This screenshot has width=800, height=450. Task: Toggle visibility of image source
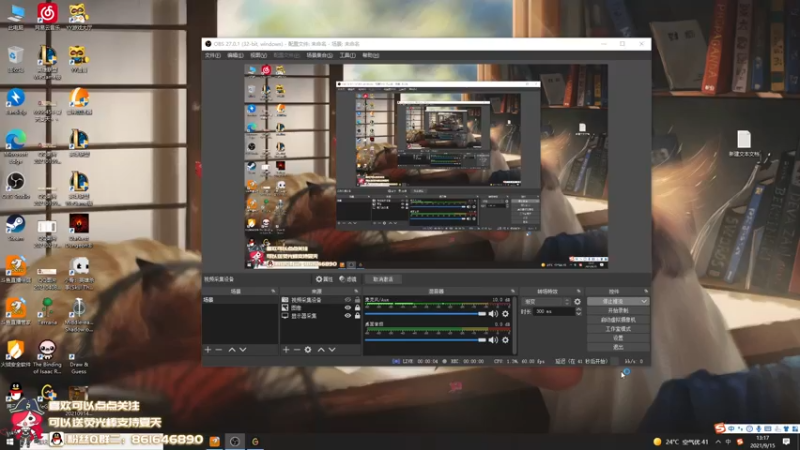click(347, 308)
